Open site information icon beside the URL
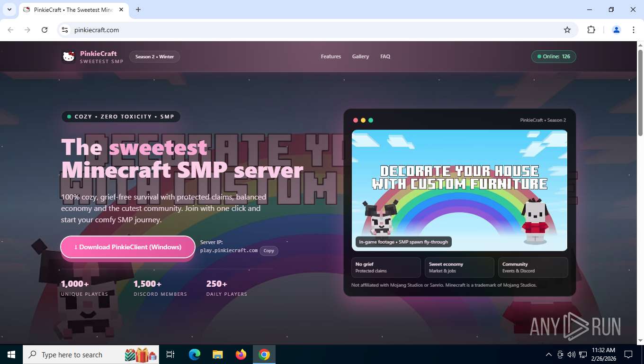The width and height of the screenshot is (644, 364). tap(65, 30)
